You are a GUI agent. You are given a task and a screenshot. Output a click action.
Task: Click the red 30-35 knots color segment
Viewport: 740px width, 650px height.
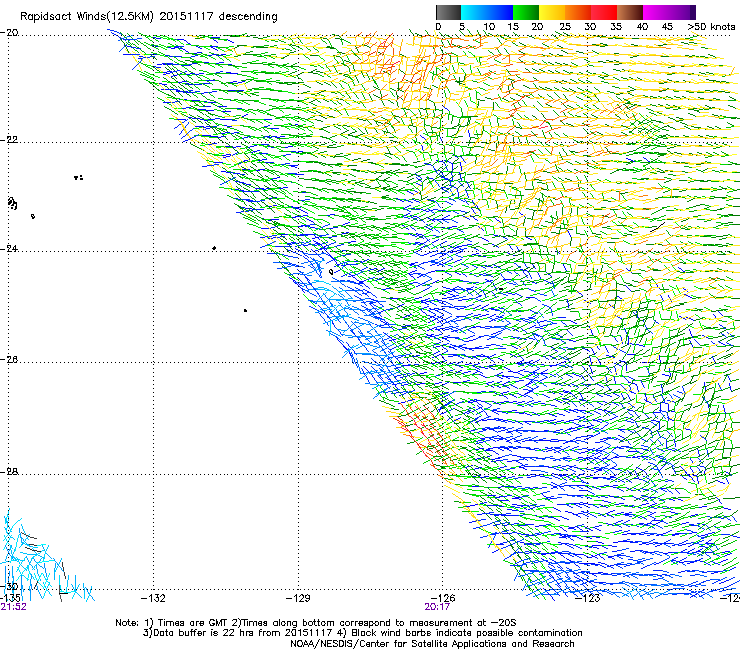pos(604,12)
